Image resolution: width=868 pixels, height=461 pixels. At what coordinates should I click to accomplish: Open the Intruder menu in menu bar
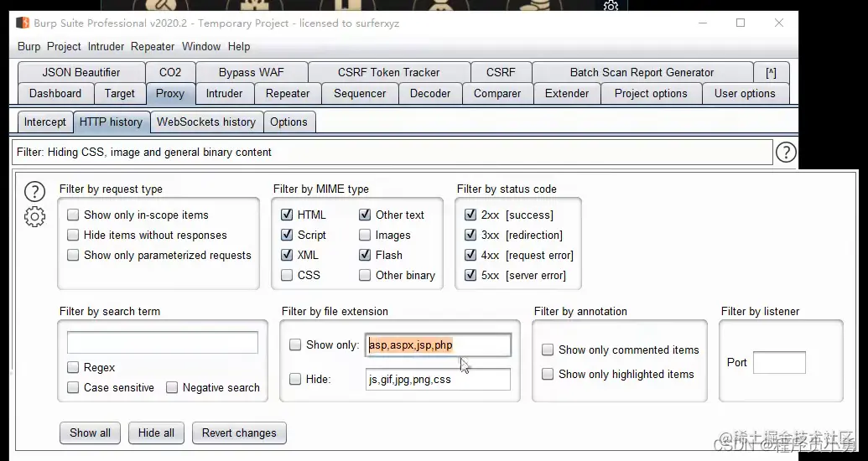[x=106, y=46]
